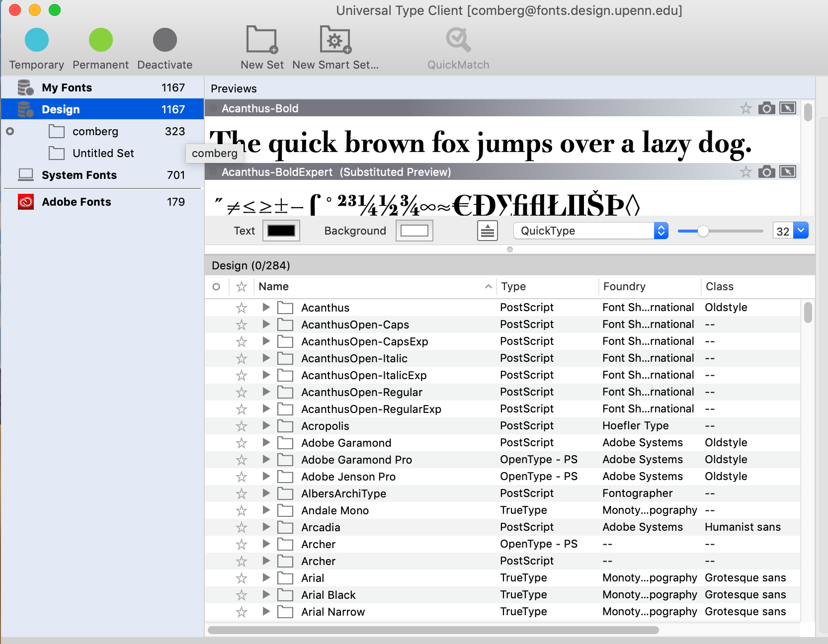The image size is (828, 644).
Task: Click camera snapshot icon on Acanthus-Bold preview
Action: 766,108
